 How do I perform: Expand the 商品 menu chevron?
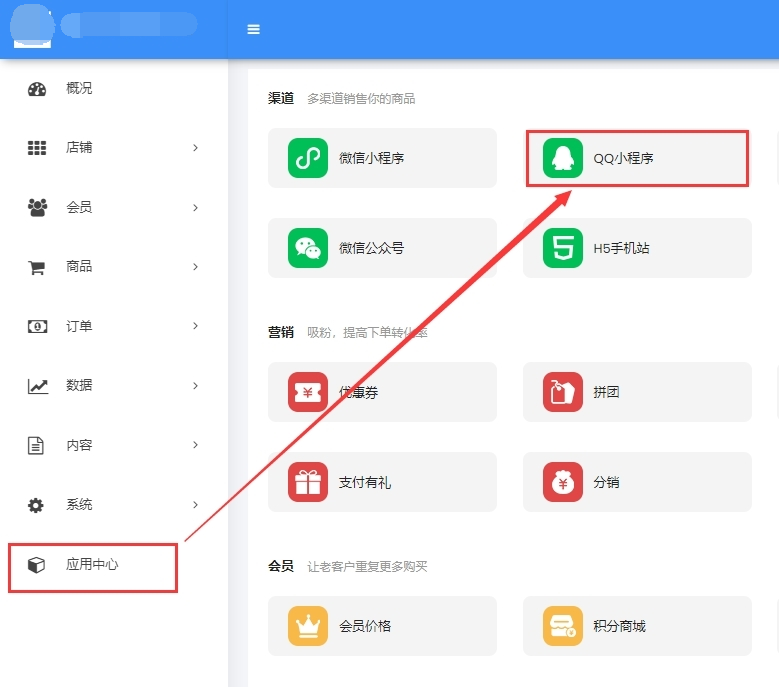pyautogui.click(x=195, y=267)
